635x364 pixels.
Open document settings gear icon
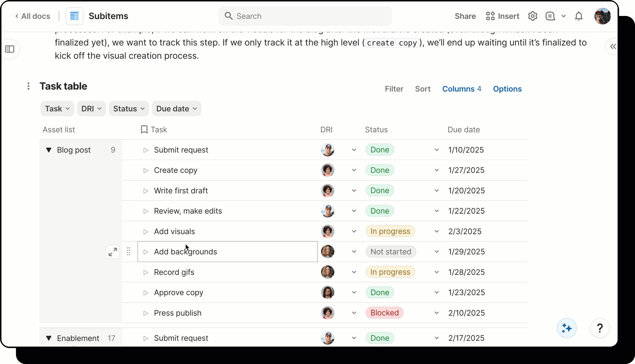[x=532, y=16]
